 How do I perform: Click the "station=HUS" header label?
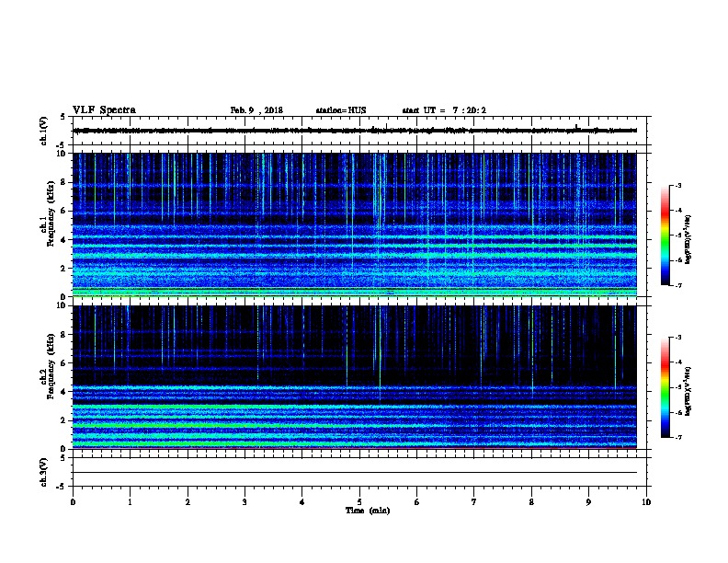[x=341, y=110]
